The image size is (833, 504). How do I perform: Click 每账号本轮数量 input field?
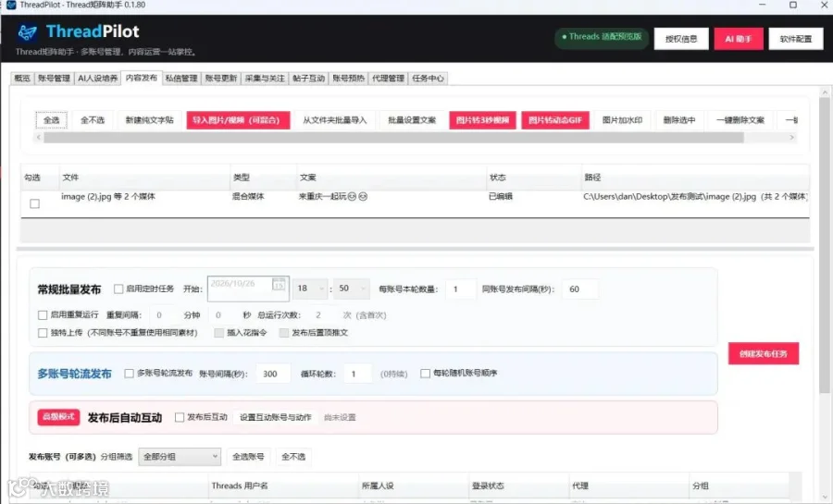point(460,289)
